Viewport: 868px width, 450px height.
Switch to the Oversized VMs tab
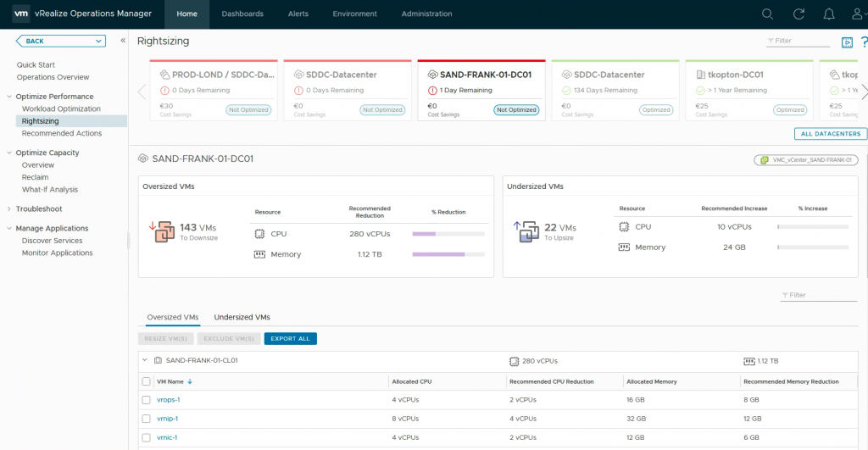(173, 317)
